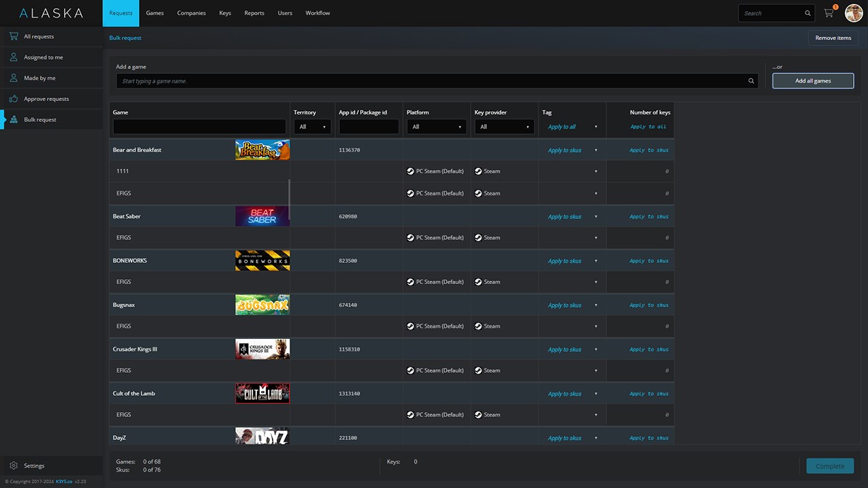This screenshot has height=488, width=868.
Task: Click app id 1136370
Action: tap(349, 150)
